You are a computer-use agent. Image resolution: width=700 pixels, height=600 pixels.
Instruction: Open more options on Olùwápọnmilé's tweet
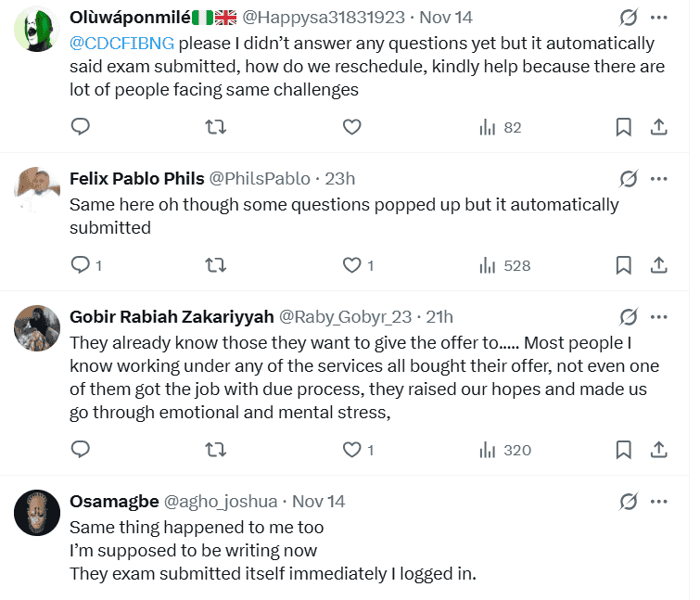click(x=658, y=18)
